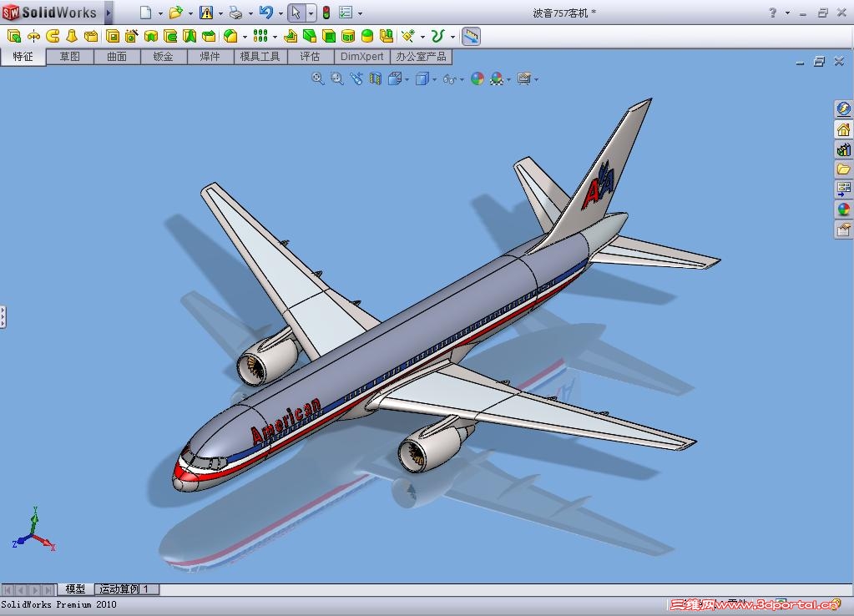Open the Curves tool
This screenshot has height=616, width=854.
click(x=437, y=37)
